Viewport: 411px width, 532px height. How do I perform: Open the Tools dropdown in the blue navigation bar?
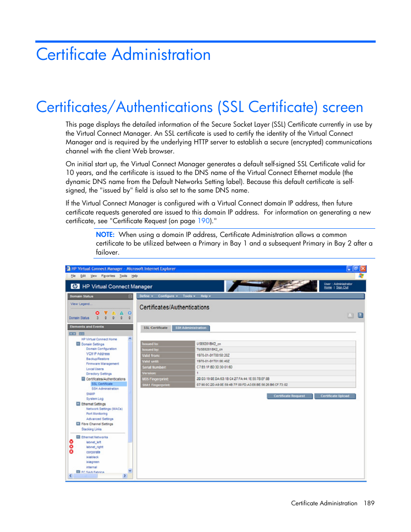pos(189,296)
